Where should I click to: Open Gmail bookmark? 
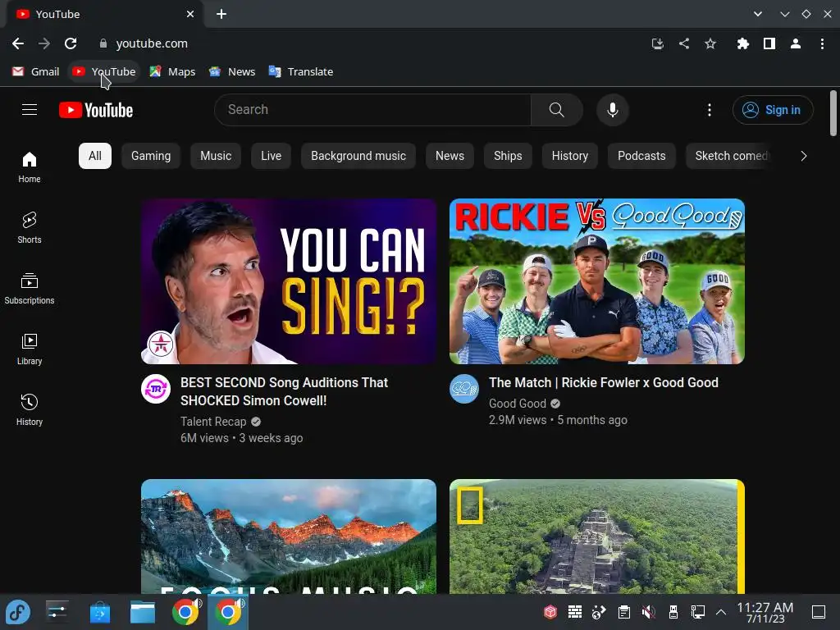click(x=36, y=72)
